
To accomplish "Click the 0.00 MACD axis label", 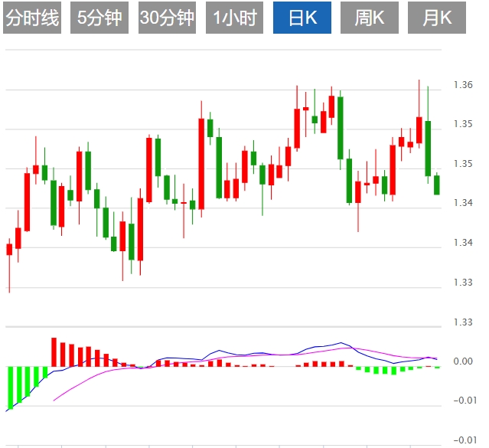I will (x=463, y=361).
